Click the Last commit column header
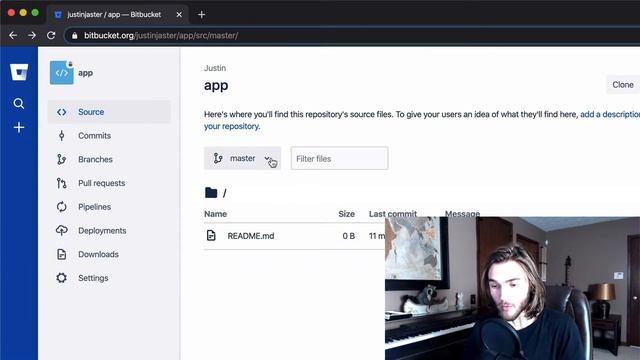Screen dimensions: 640x360 coord(393,213)
